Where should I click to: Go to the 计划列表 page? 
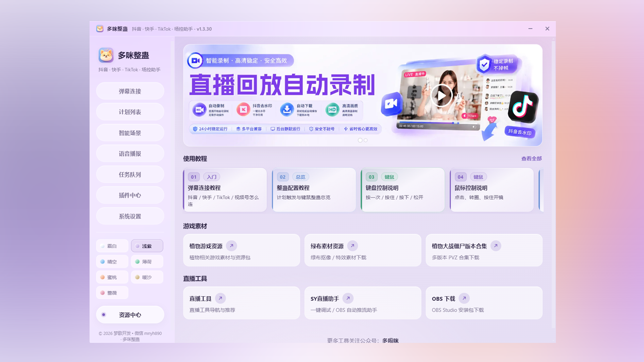(x=130, y=112)
